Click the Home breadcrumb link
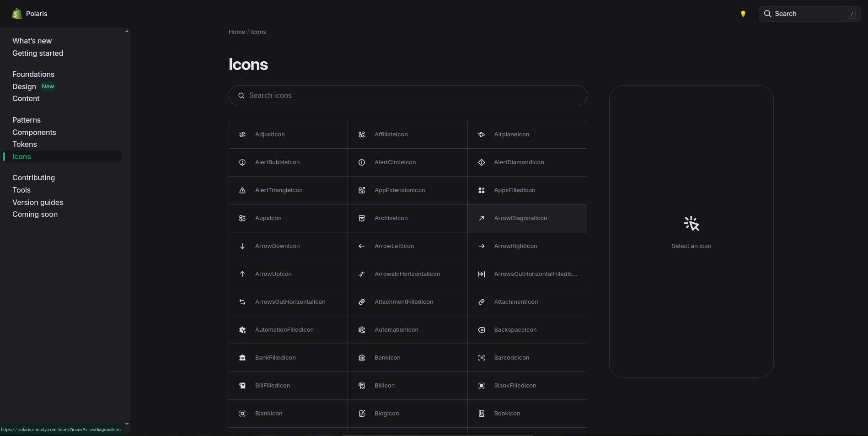The height and width of the screenshot is (436, 868). 236,32
